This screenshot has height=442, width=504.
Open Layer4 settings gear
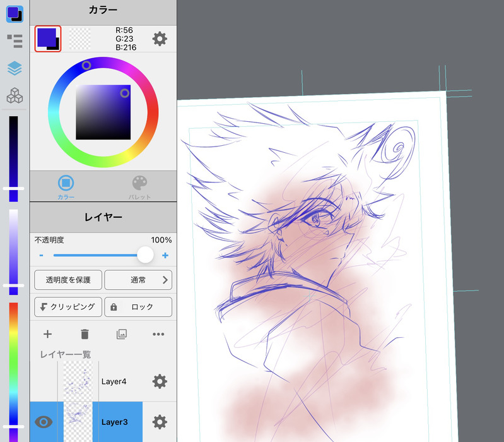[160, 381]
